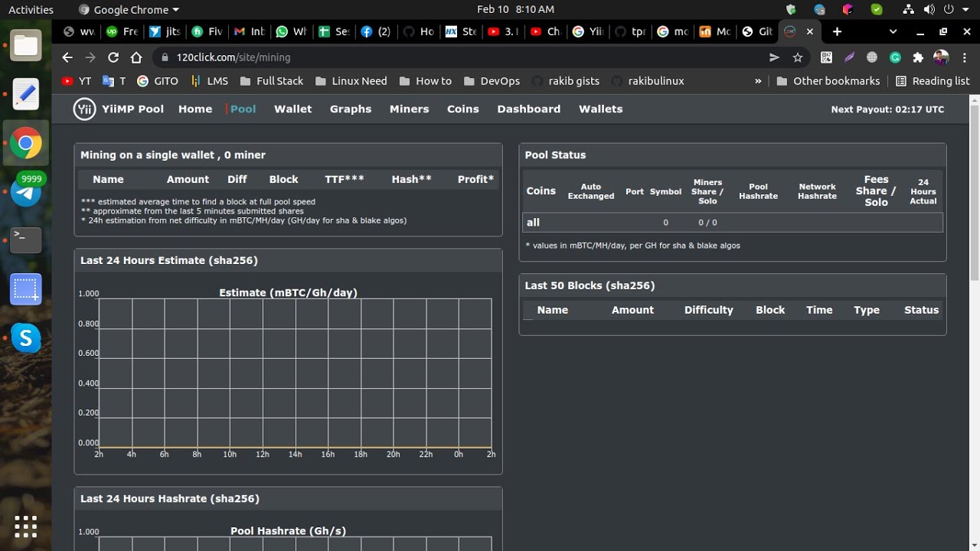Screen dimensions: 980x551
Task: Open Skype from the dock
Action: click(x=25, y=337)
